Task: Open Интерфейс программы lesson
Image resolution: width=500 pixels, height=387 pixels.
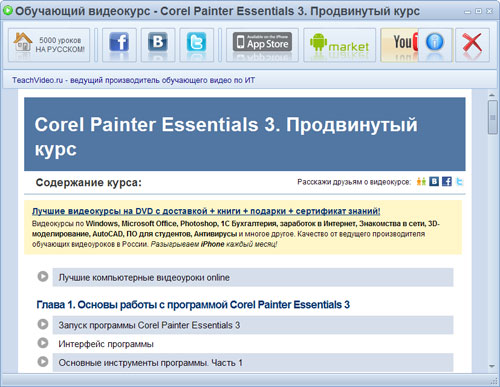Action: pyautogui.click(x=253, y=344)
